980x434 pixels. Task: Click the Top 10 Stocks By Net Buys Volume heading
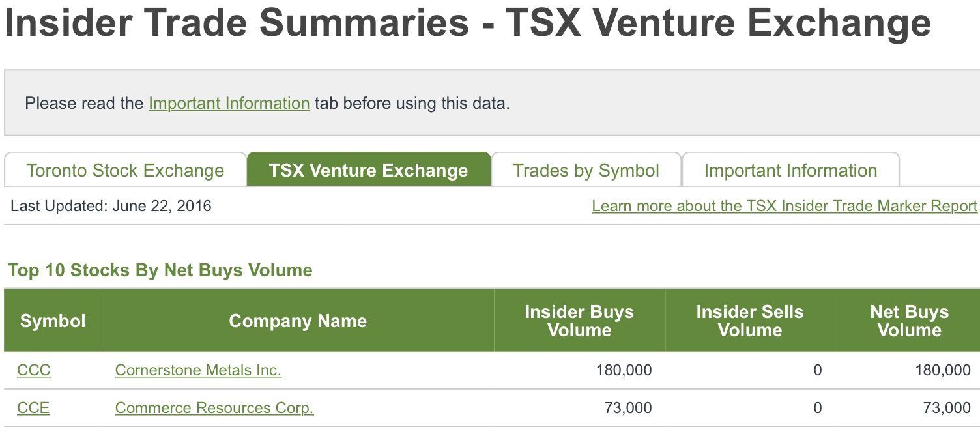click(x=160, y=270)
